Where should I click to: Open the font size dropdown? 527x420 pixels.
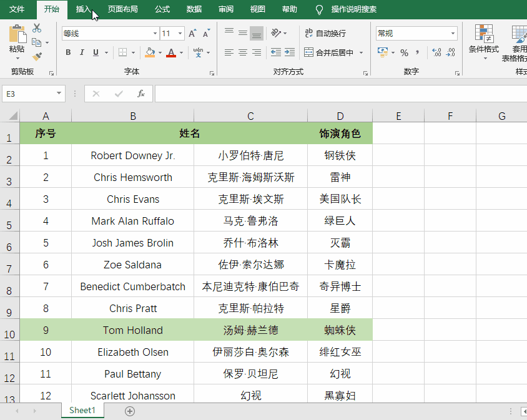click(180, 33)
